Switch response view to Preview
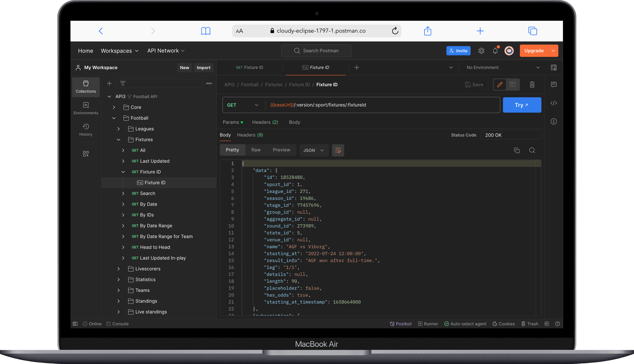The image size is (634, 364). coord(281,150)
